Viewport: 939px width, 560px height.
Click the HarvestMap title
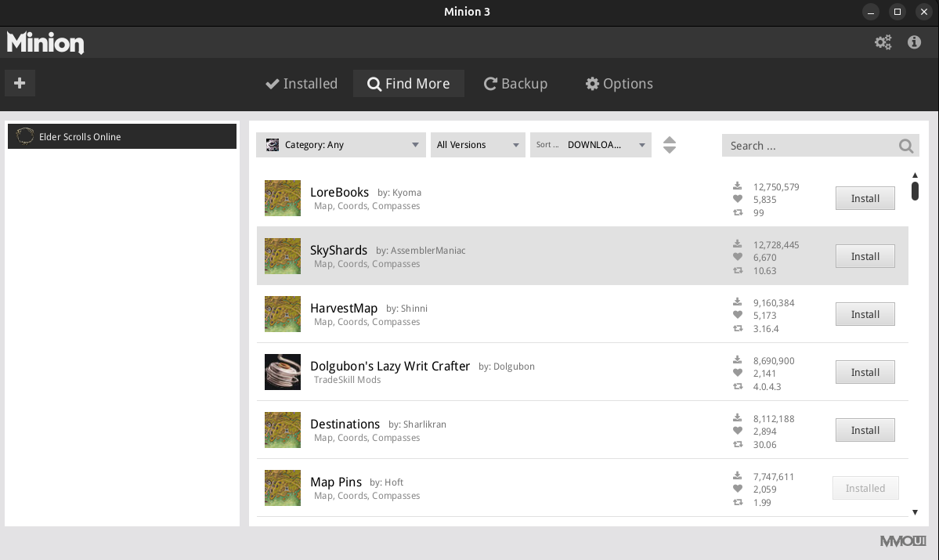tap(344, 309)
